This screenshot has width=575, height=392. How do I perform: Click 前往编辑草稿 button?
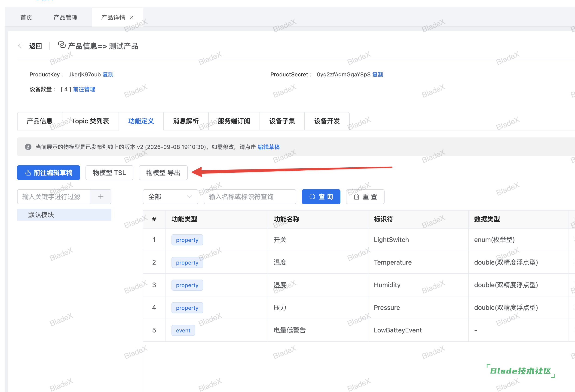49,173
